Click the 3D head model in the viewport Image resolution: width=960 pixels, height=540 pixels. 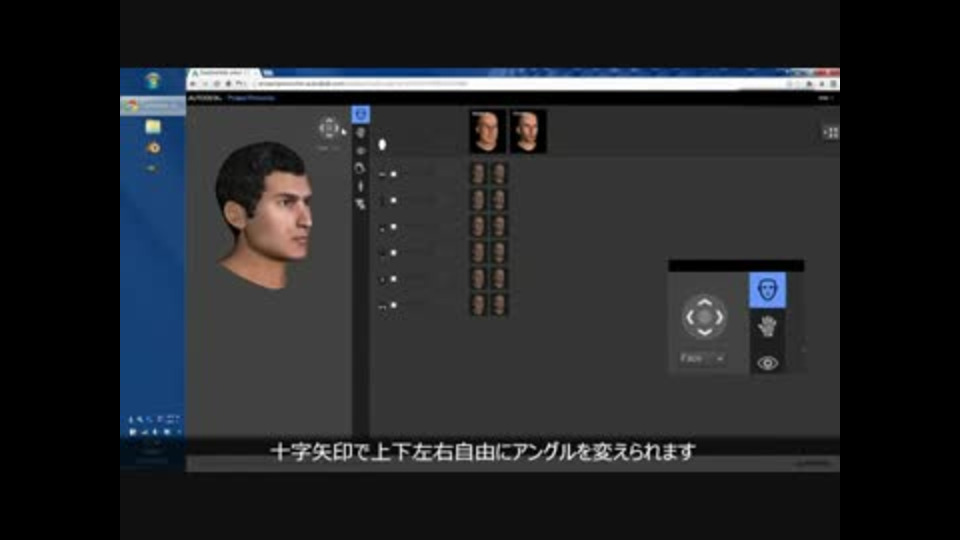point(265,214)
